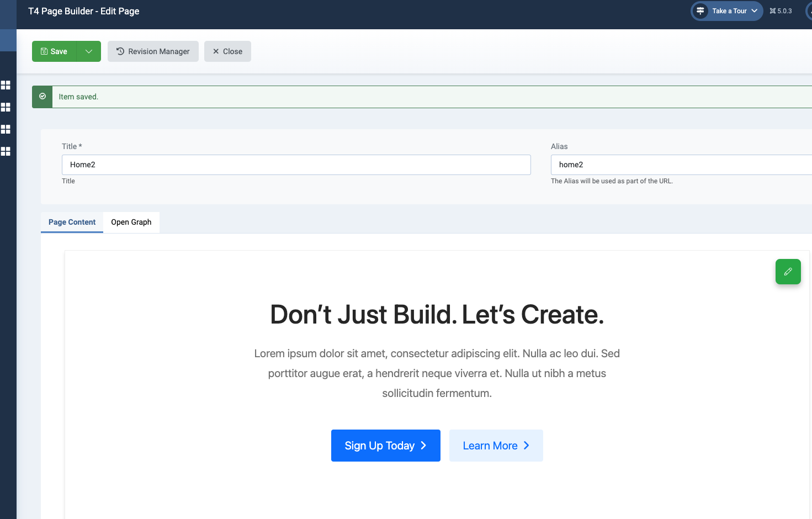Viewport: 812px width, 519px height.
Task: Expand the Save options dropdown arrow
Action: (88, 51)
